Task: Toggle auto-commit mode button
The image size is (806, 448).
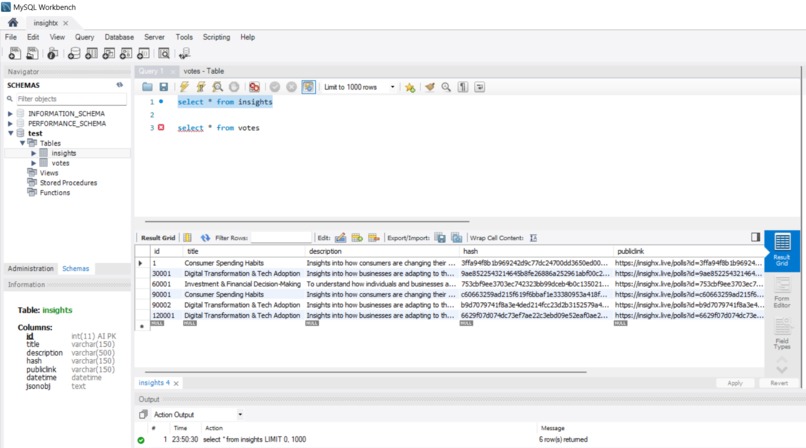Action: pyautogui.click(x=308, y=87)
